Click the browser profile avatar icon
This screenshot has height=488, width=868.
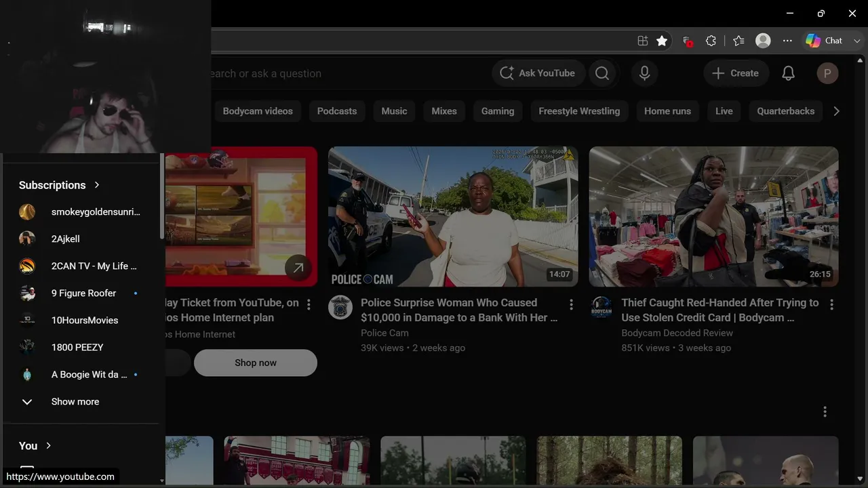[x=763, y=41]
